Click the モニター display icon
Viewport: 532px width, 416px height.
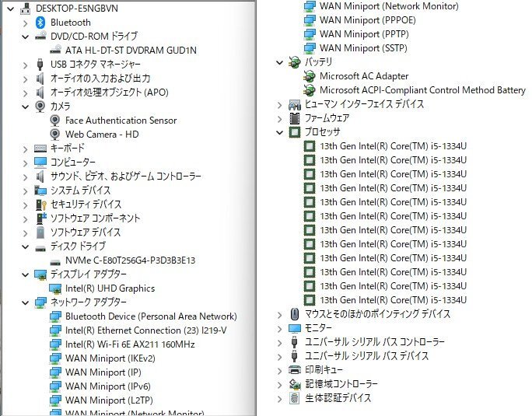tap(295, 328)
